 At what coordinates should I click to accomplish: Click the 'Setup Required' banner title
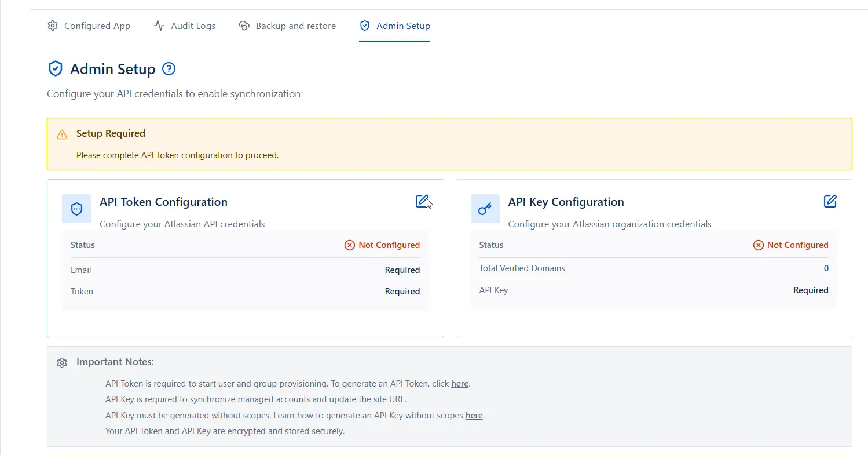pyautogui.click(x=111, y=133)
